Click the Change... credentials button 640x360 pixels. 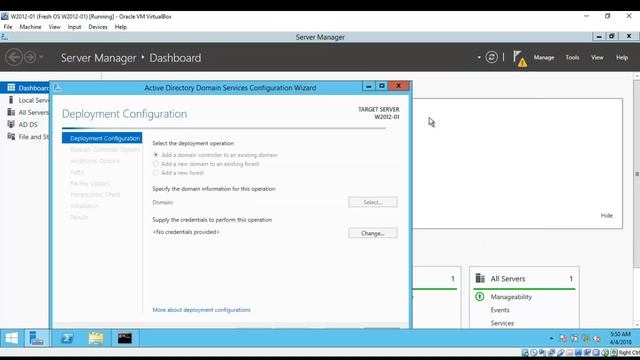(373, 233)
